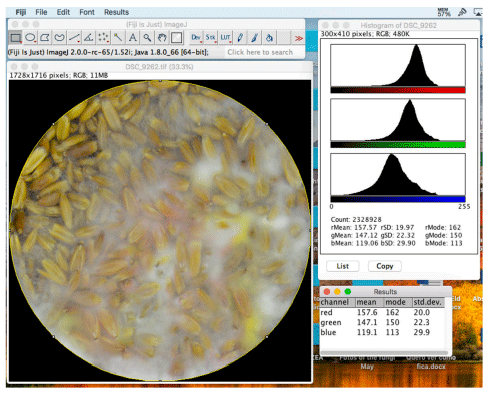Click the channel column header in Results
Screen dimensions: 490x394
point(337,302)
